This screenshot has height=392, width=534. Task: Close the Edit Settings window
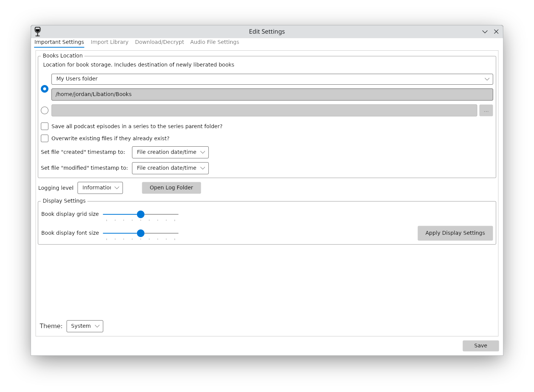coord(496,32)
